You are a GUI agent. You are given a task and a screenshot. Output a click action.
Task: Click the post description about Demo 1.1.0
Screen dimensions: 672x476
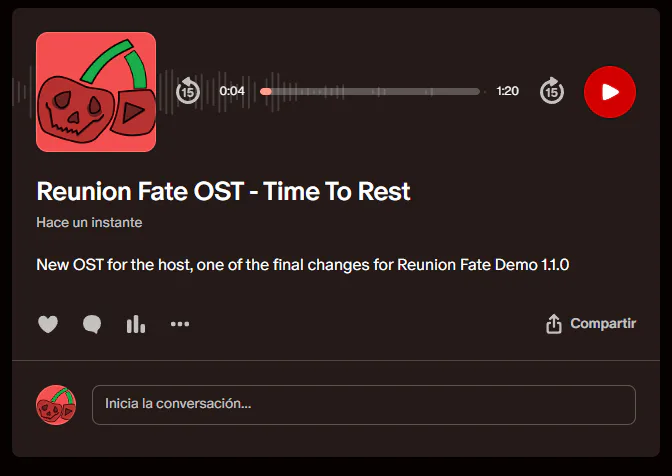coord(303,265)
